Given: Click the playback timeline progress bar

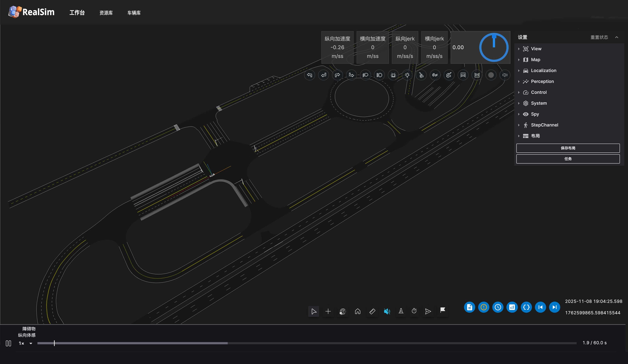Looking at the screenshot, I should pyautogui.click(x=307, y=343).
